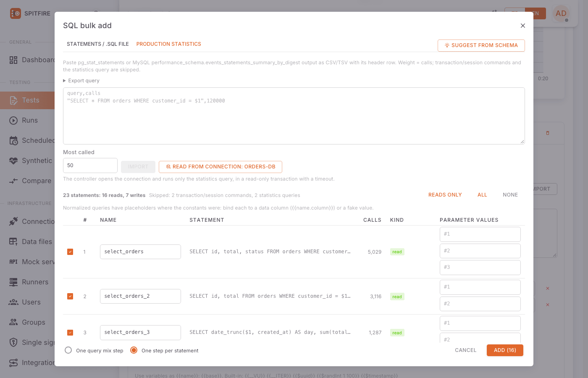Viewport: 588px width, 378px height.
Task: Edit the select_orders_3 name field
Action: (x=140, y=333)
